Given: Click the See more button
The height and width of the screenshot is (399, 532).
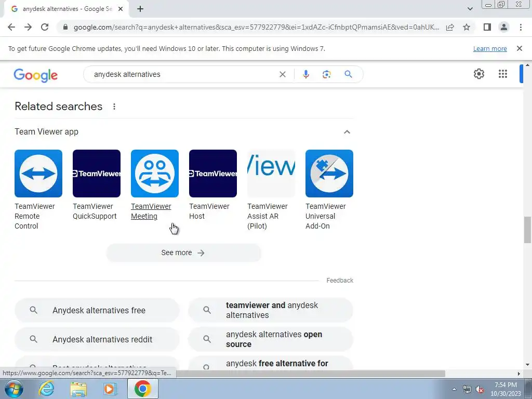Looking at the screenshot, I should pos(183,253).
